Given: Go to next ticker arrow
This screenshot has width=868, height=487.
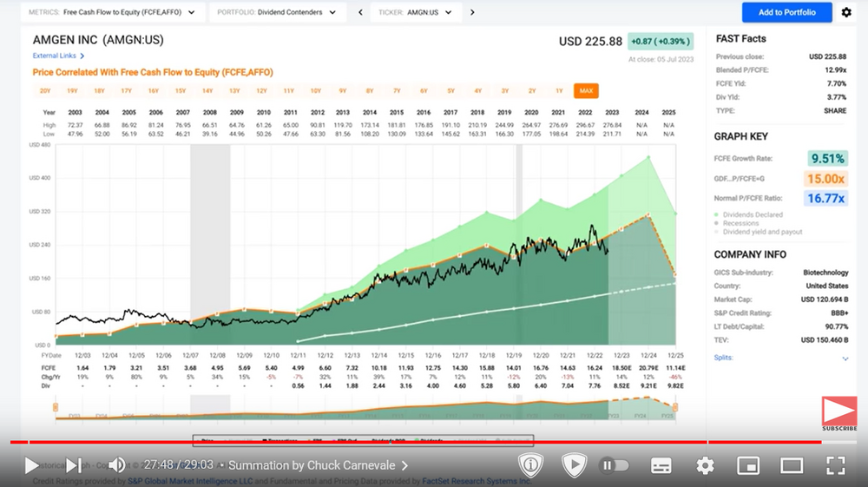Looking at the screenshot, I should pos(472,12).
